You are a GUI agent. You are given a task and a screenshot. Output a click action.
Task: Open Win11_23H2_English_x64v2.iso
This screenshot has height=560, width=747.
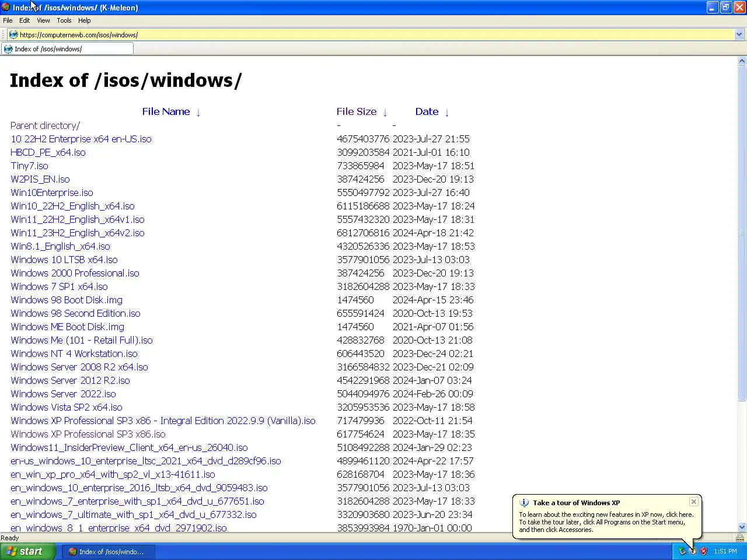78,233
